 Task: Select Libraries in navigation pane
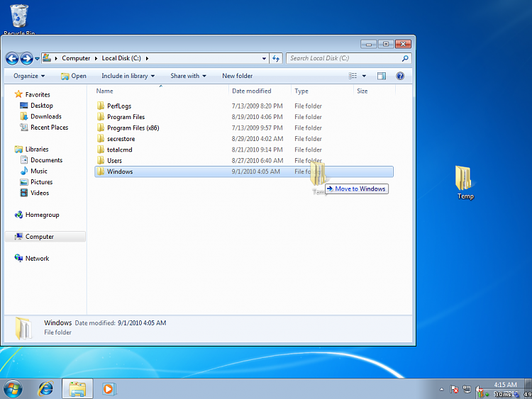31,149
